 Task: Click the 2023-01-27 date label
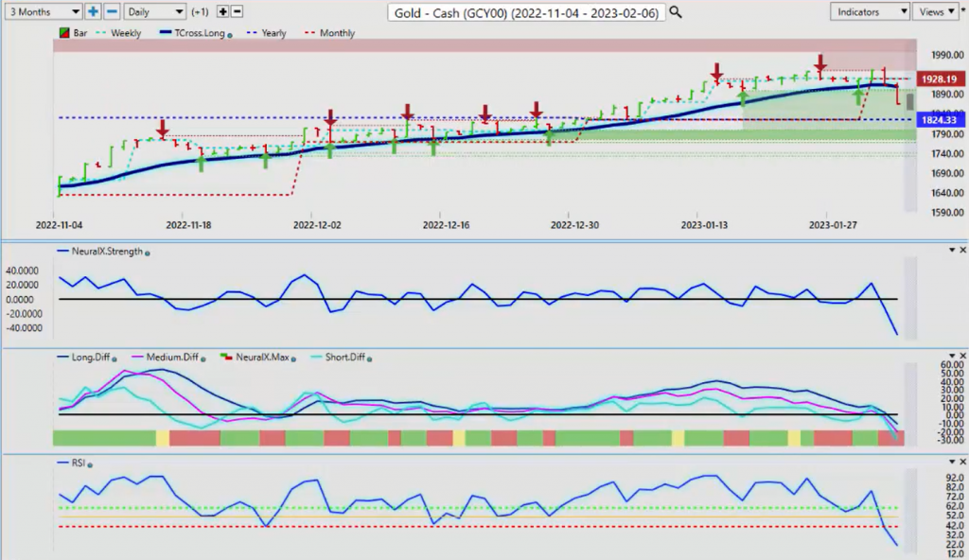click(833, 225)
